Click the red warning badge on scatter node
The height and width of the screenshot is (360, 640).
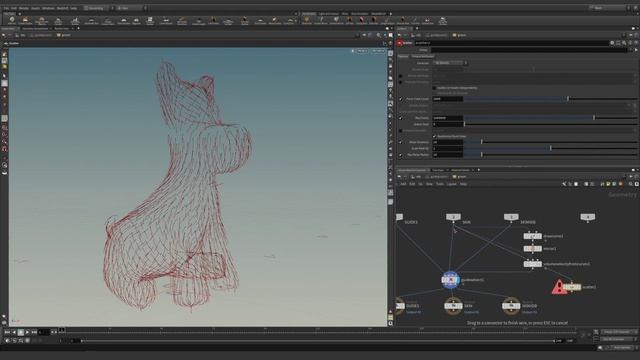click(558, 287)
